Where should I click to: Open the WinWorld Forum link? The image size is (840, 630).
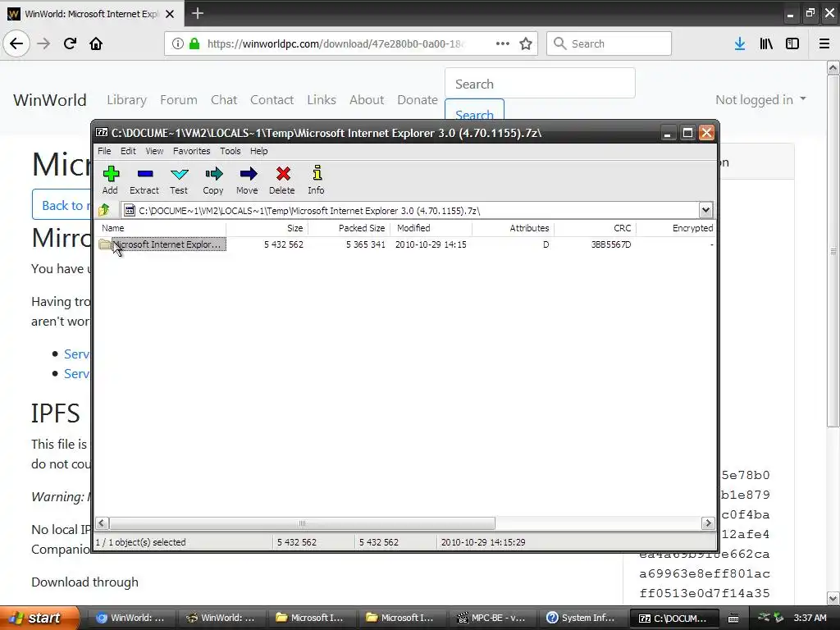tap(178, 99)
